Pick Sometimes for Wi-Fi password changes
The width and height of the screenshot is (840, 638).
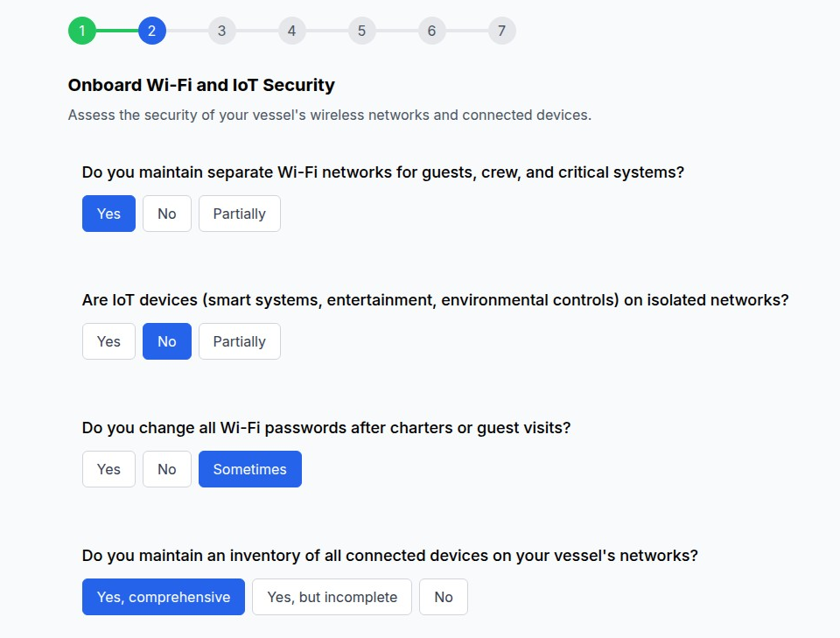click(249, 469)
